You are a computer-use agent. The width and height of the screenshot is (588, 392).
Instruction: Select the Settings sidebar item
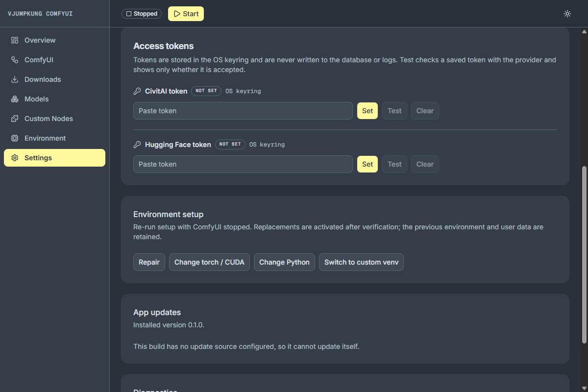pyautogui.click(x=54, y=158)
